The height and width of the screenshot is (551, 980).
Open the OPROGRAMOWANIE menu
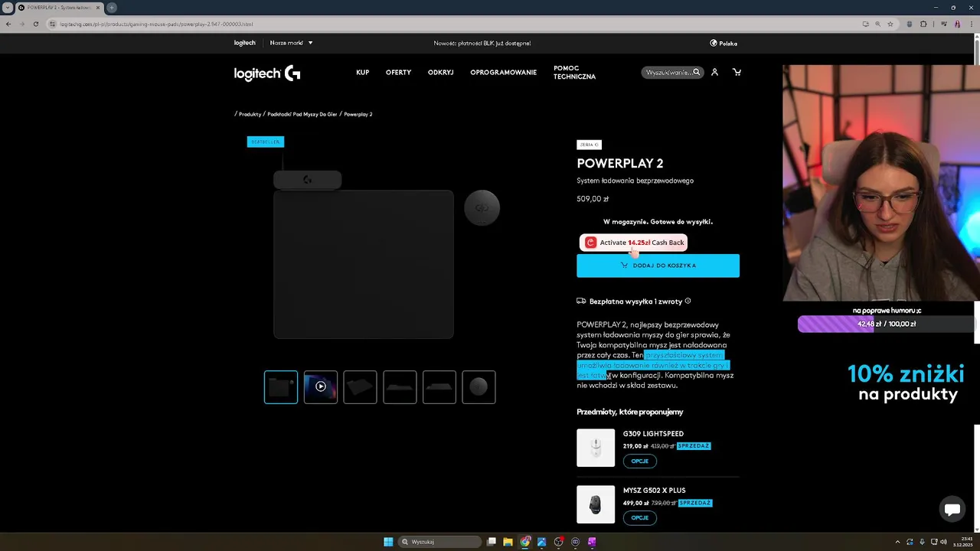pyautogui.click(x=504, y=73)
